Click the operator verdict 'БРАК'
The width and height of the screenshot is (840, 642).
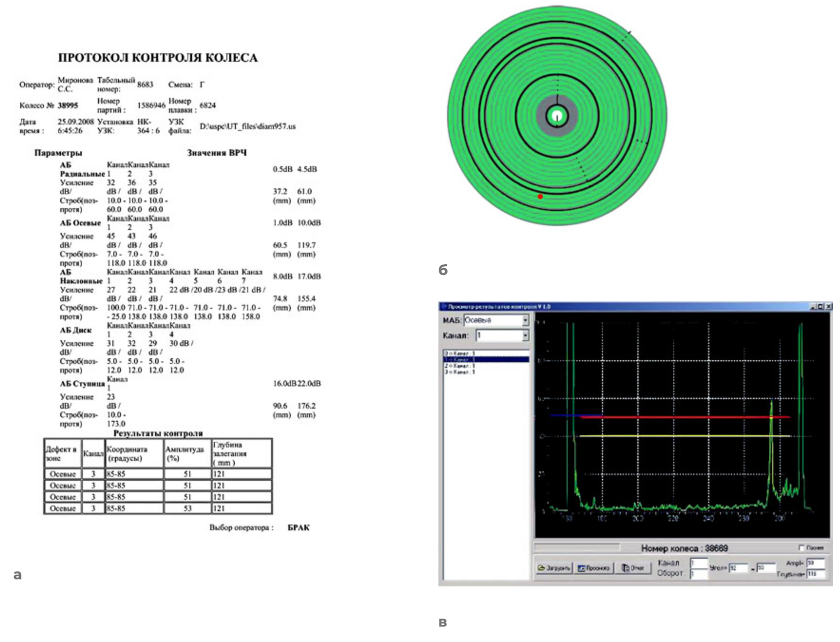298,527
